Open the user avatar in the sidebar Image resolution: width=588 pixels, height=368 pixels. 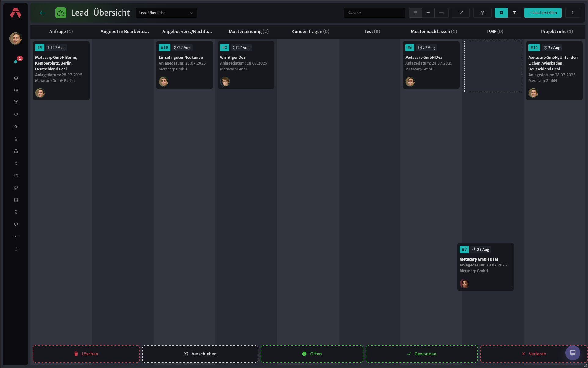click(16, 39)
